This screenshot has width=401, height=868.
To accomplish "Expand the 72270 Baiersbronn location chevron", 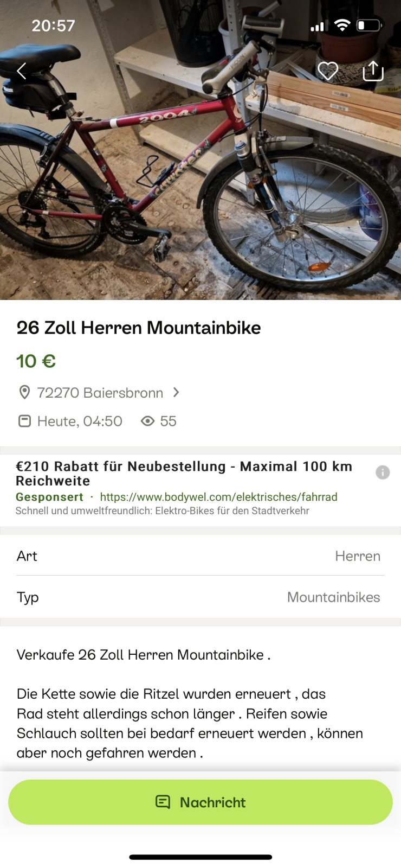I will click(176, 392).
